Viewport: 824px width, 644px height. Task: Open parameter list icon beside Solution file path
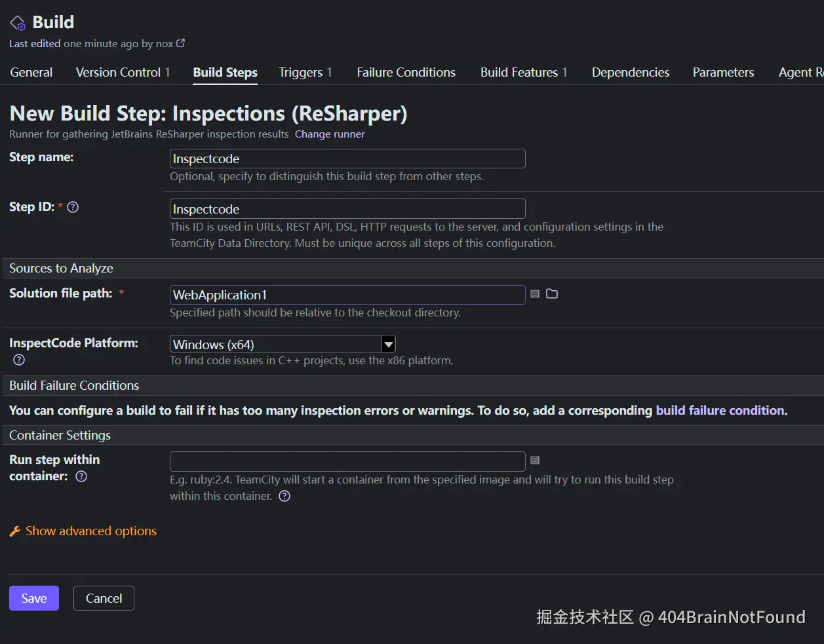(535, 294)
